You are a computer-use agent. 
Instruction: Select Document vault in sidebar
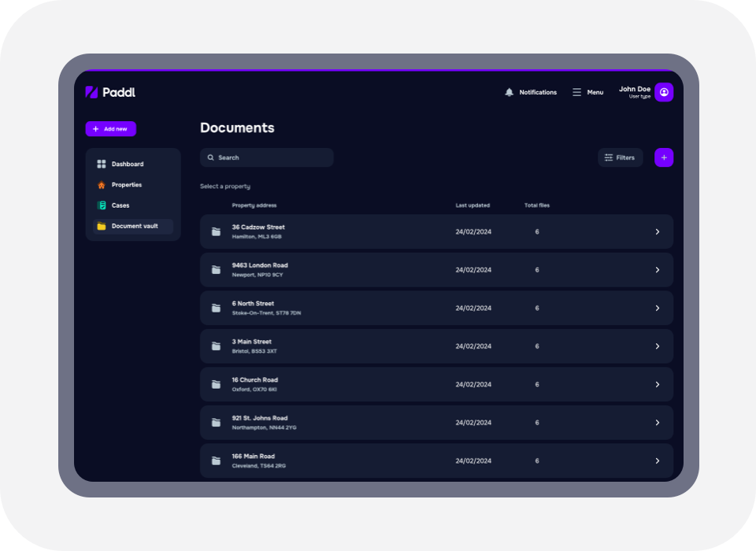tap(134, 226)
